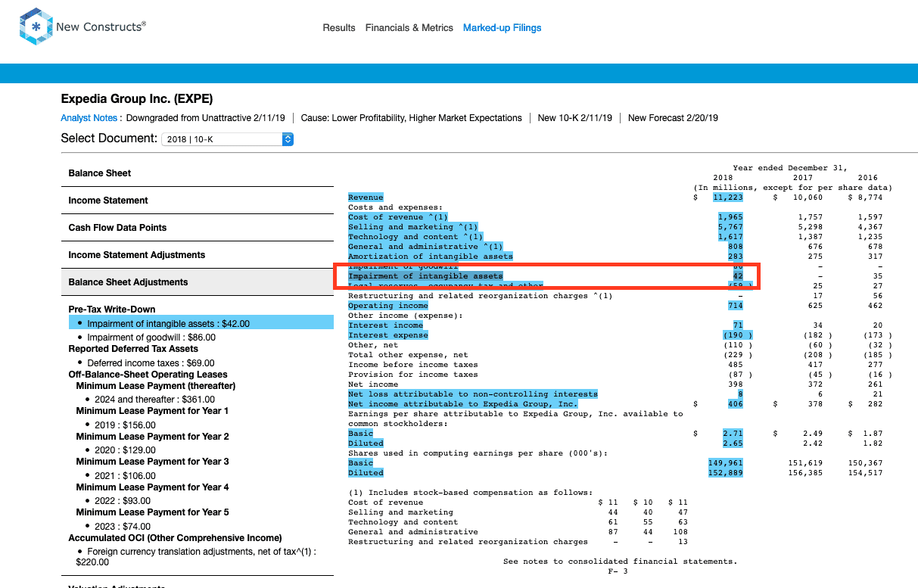Select 2023 : $74.00 lease payment
Viewport: 918px width, 588px height.
[x=123, y=527]
